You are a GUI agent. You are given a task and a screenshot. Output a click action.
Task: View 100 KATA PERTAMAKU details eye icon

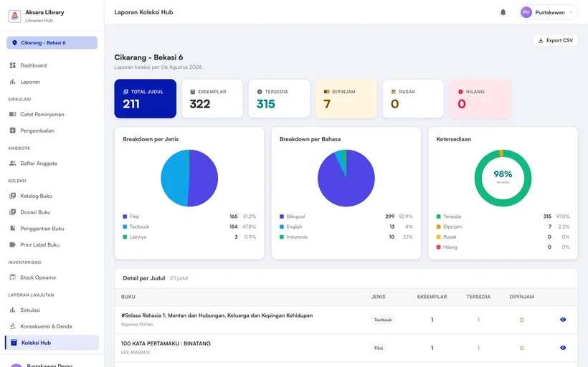click(563, 348)
